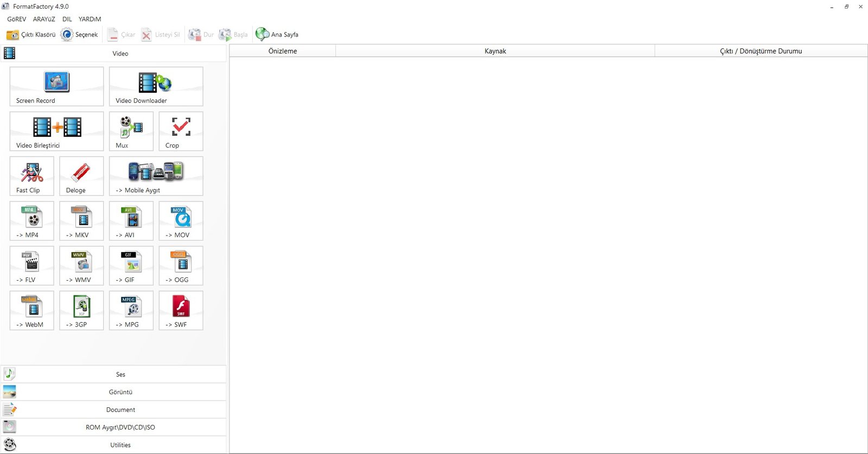
Task: Open Seçenek options in toolbar
Action: point(80,35)
